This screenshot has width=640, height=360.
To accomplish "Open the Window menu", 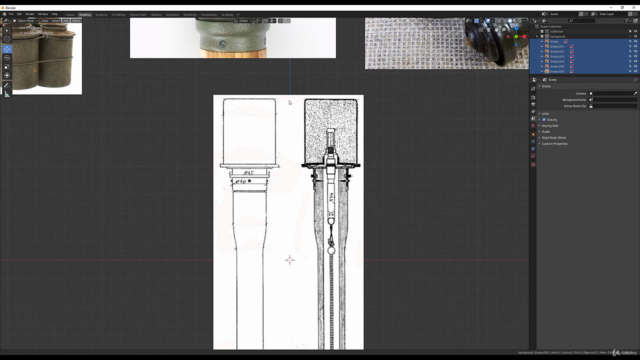I will pos(43,14).
